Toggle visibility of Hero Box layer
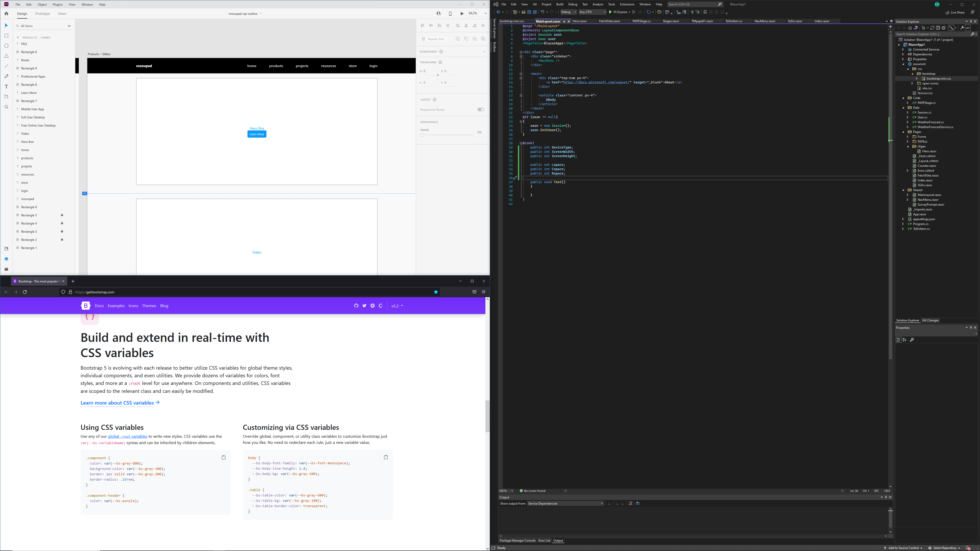The width and height of the screenshot is (980, 551). (63, 141)
